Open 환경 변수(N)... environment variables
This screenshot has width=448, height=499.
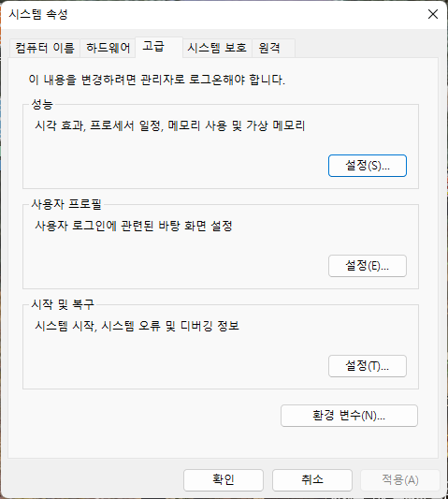(x=349, y=416)
